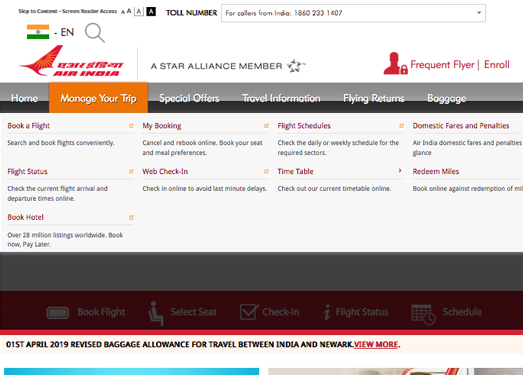This screenshot has height=375, width=523.
Task: Open external link icon beside My Booking
Action: [266, 126]
